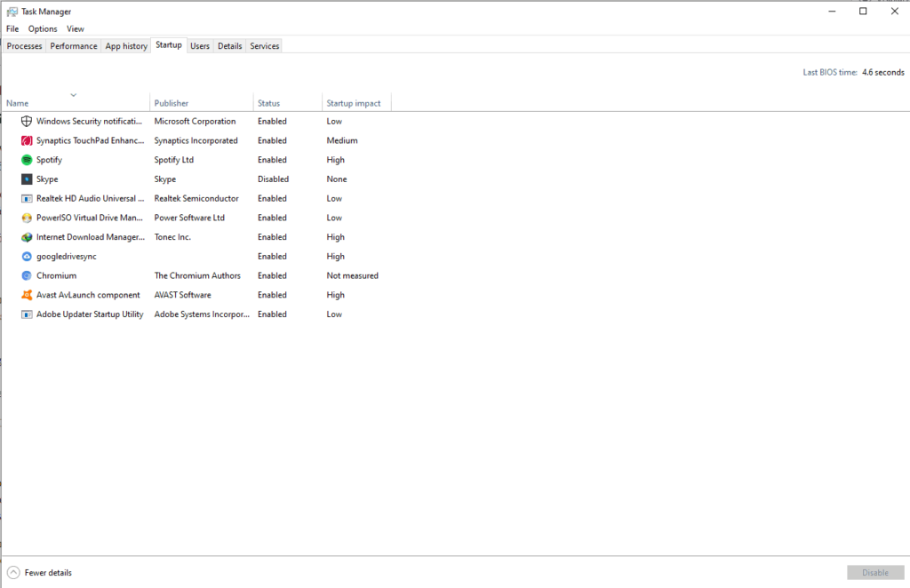Click the orange Avast AvLaunch icon
Viewport: 910px width, 588px height.
[27, 295]
